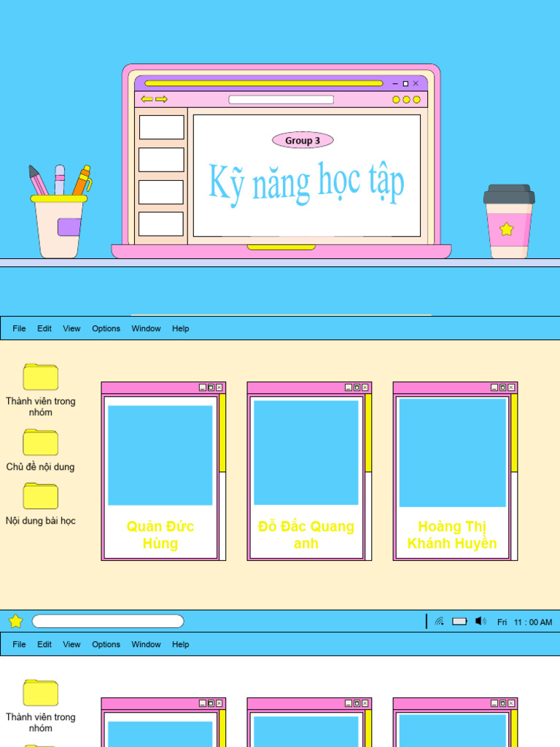Select the first slide thumbnail in laptop sidebar
This screenshot has width=560, height=747.
click(161, 127)
